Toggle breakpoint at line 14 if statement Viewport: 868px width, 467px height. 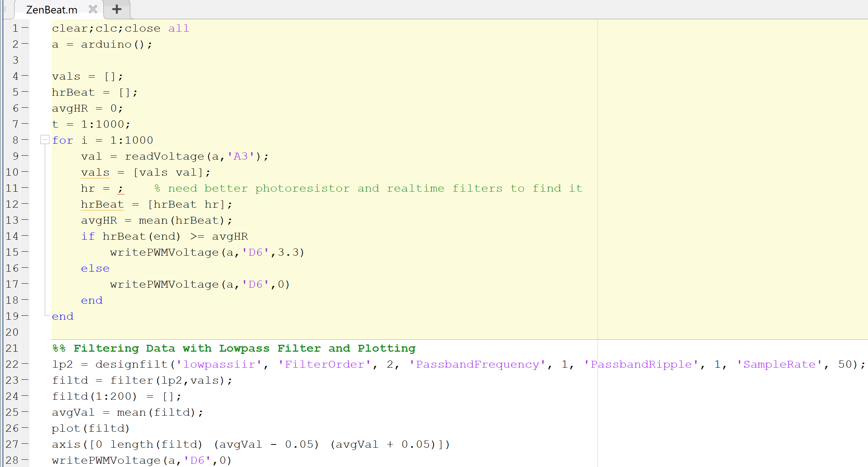[25, 236]
